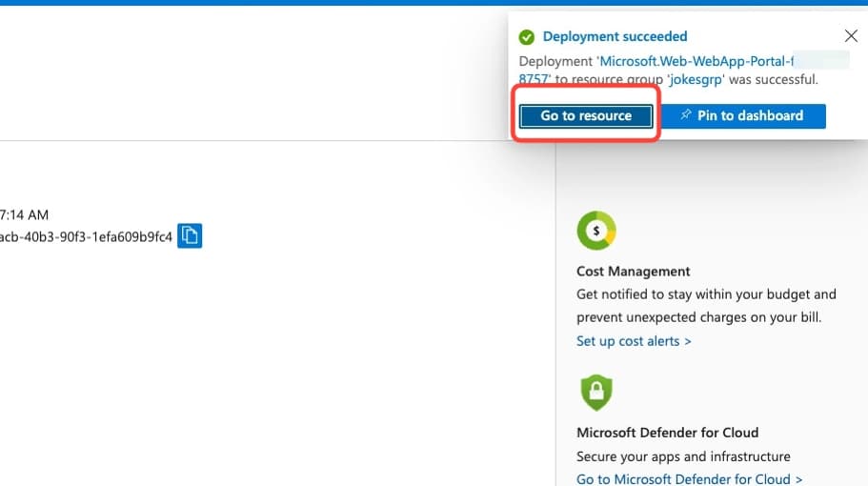Click the Secure your apps description text
This screenshot has height=486, width=868.
(x=683, y=456)
